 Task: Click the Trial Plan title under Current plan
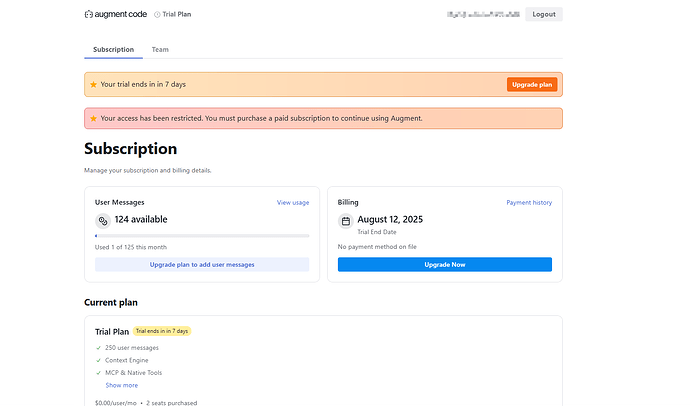112,332
